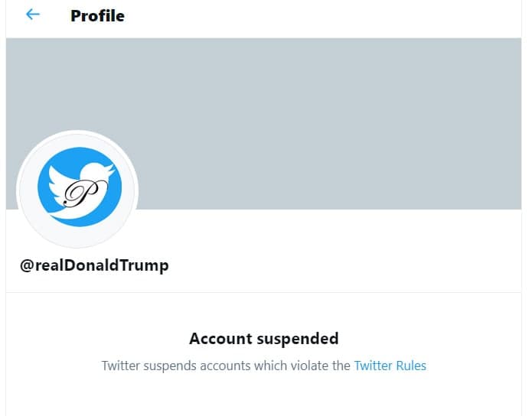Open the profile avatar picture
532x416 pixels.
[77, 190]
